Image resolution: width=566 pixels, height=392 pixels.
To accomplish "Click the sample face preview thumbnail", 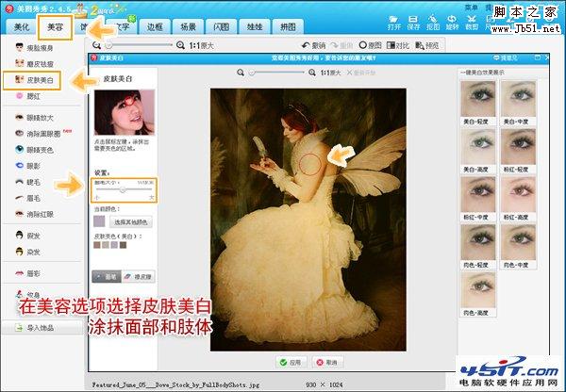I will (x=125, y=112).
